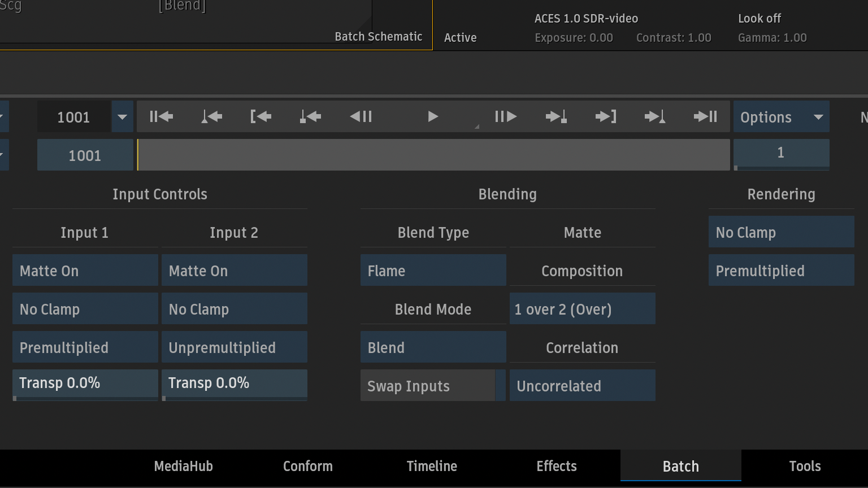
Task: Go to the in-point bracket icon
Action: click(x=261, y=117)
